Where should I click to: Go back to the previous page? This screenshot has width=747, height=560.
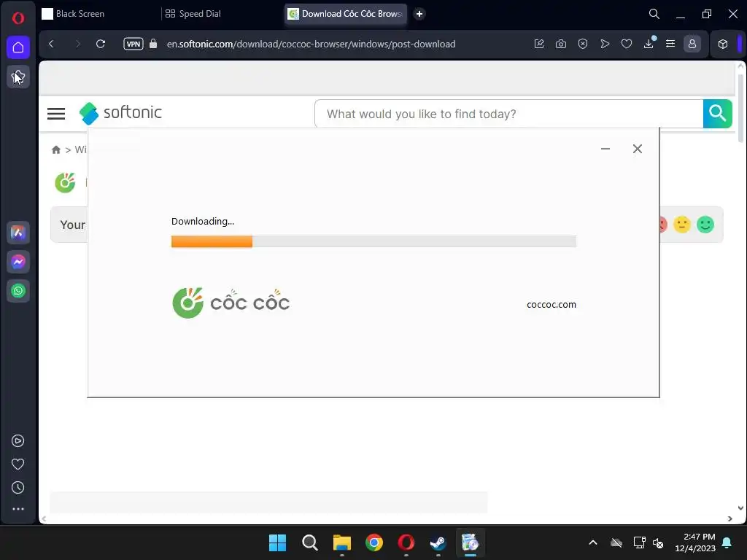(x=52, y=44)
